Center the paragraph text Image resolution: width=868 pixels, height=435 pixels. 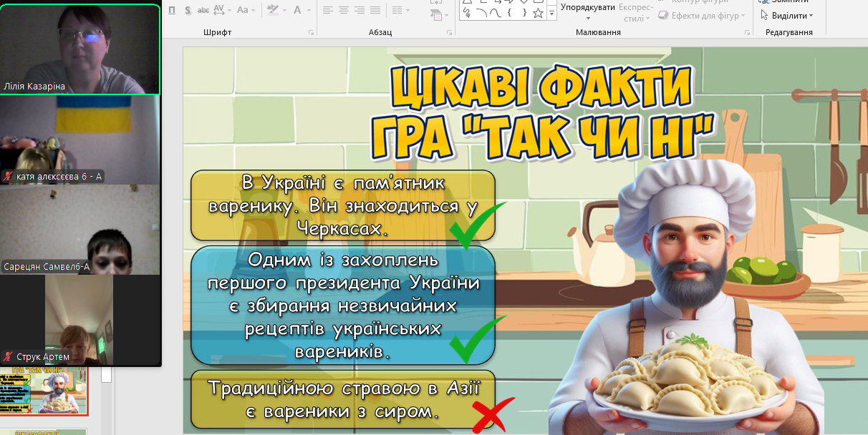(344, 10)
